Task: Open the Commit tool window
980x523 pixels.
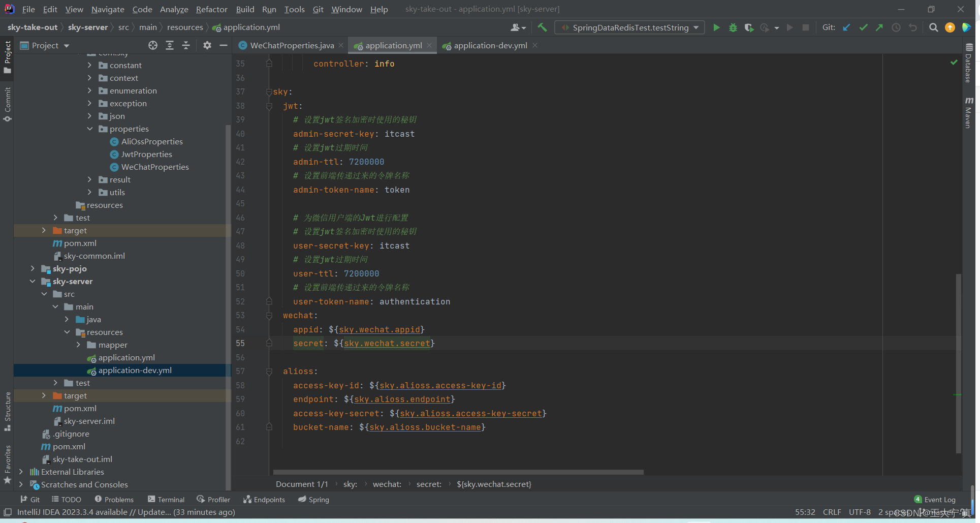Action: click(7, 105)
